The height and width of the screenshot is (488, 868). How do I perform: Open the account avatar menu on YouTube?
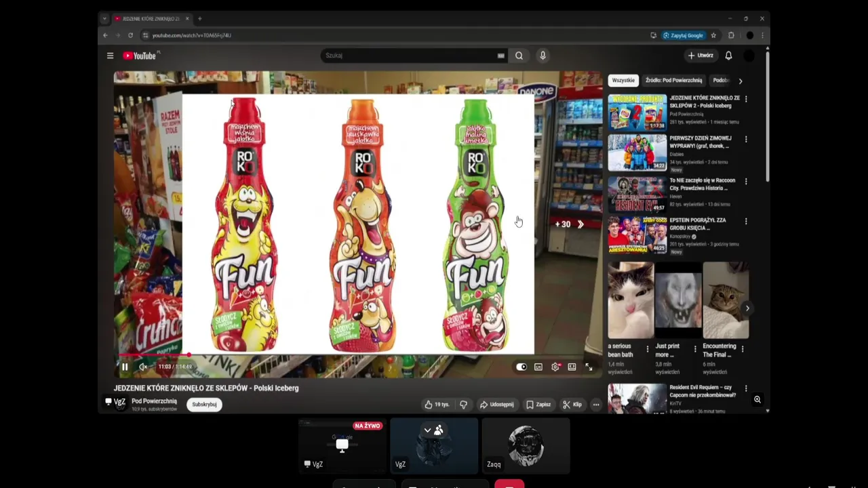pyautogui.click(x=749, y=56)
